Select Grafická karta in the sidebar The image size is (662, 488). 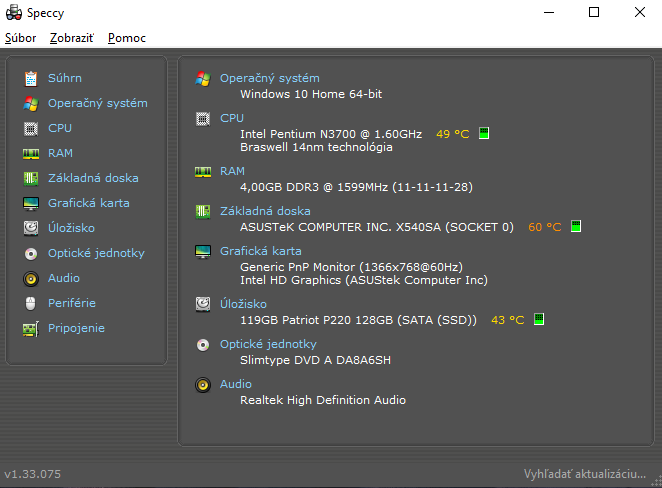pos(89,203)
